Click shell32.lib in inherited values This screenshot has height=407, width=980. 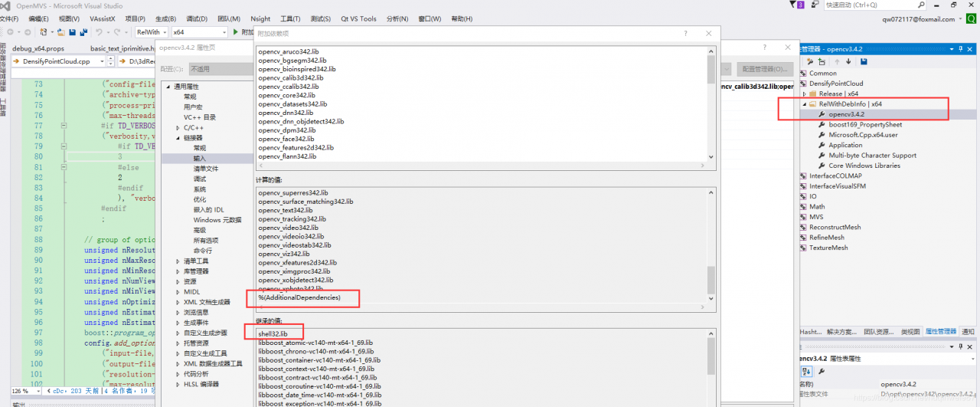click(x=273, y=333)
